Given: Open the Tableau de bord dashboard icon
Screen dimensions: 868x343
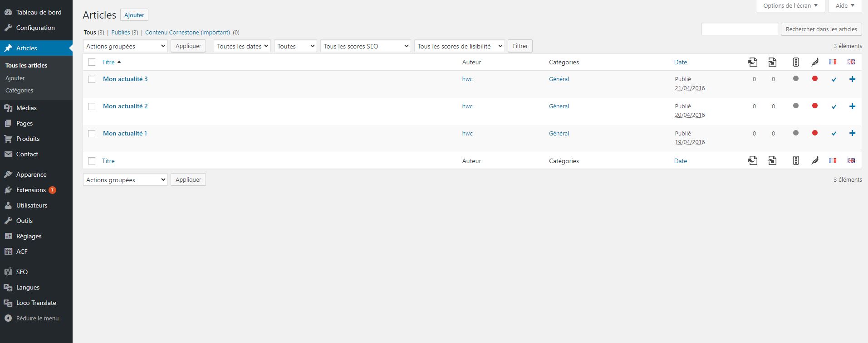Looking at the screenshot, I should 8,12.
